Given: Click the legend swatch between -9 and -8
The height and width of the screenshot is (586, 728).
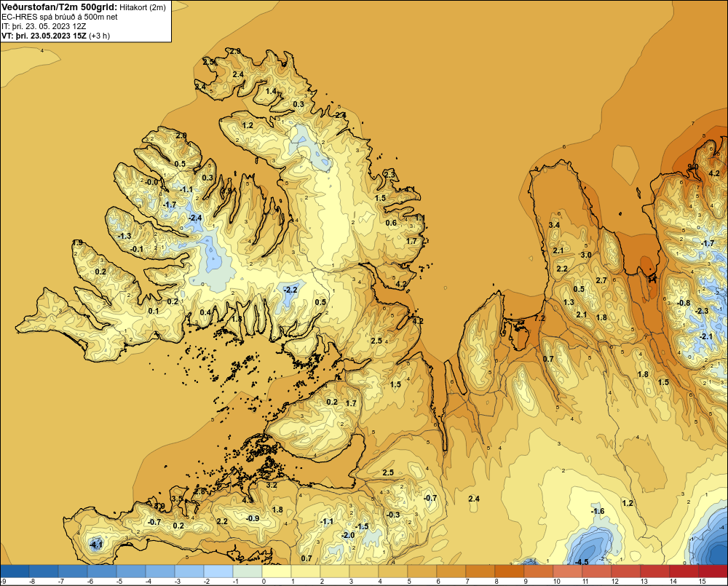Looking at the screenshot, I should (x=15, y=571).
